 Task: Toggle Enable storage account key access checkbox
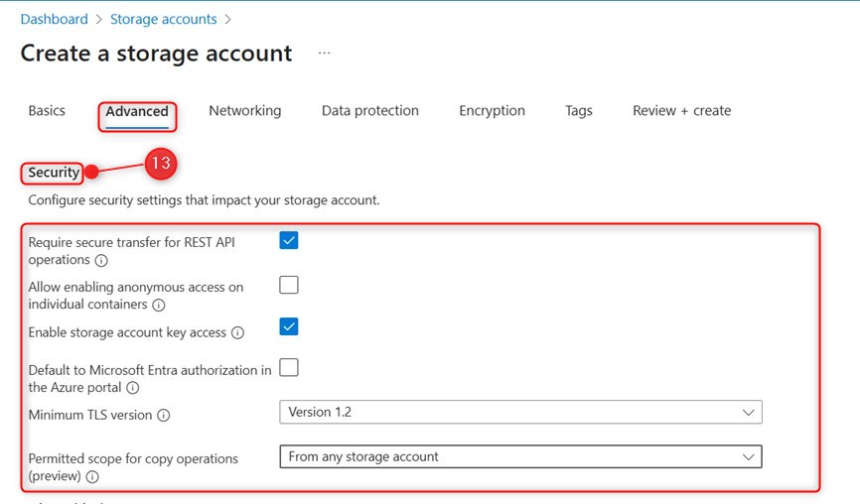coord(289,326)
